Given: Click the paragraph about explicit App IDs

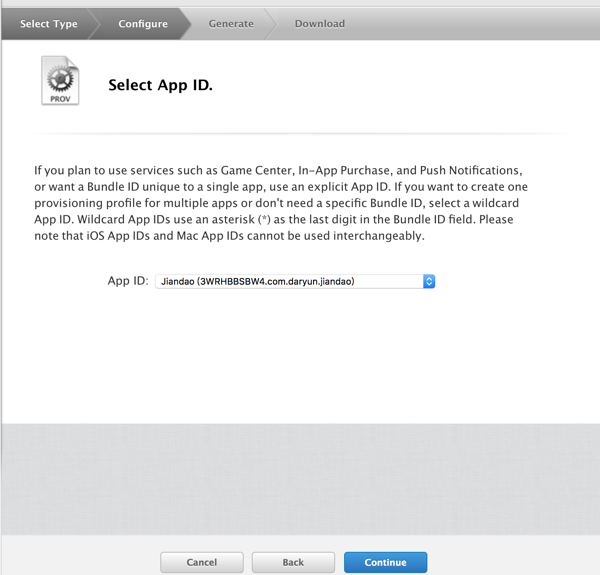Looking at the screenshot, I should (281, 203).
